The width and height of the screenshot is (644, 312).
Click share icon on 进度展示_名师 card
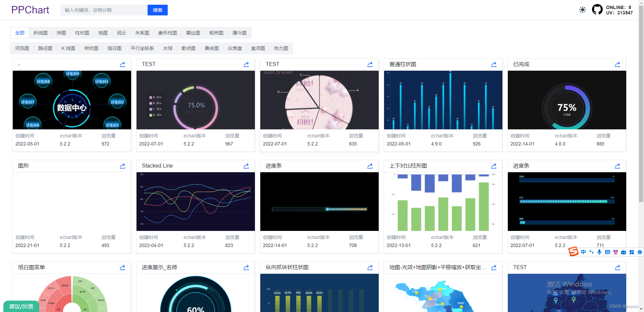pyautogui.click(x=246, y=267)
